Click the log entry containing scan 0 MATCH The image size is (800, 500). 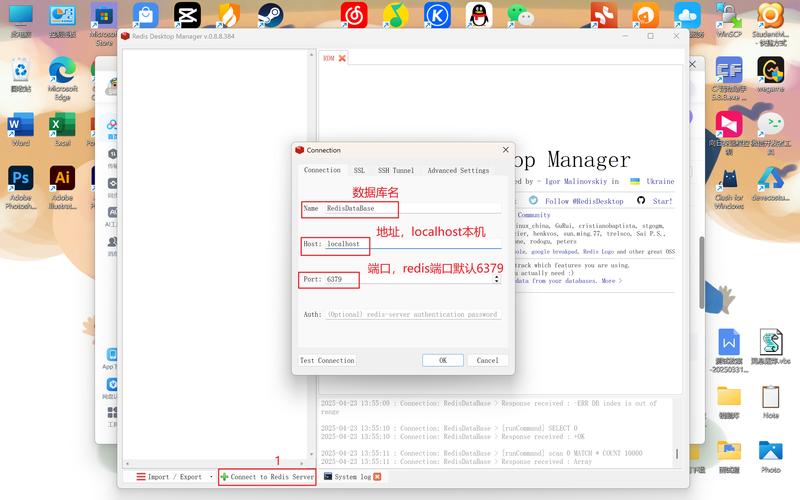482,453
